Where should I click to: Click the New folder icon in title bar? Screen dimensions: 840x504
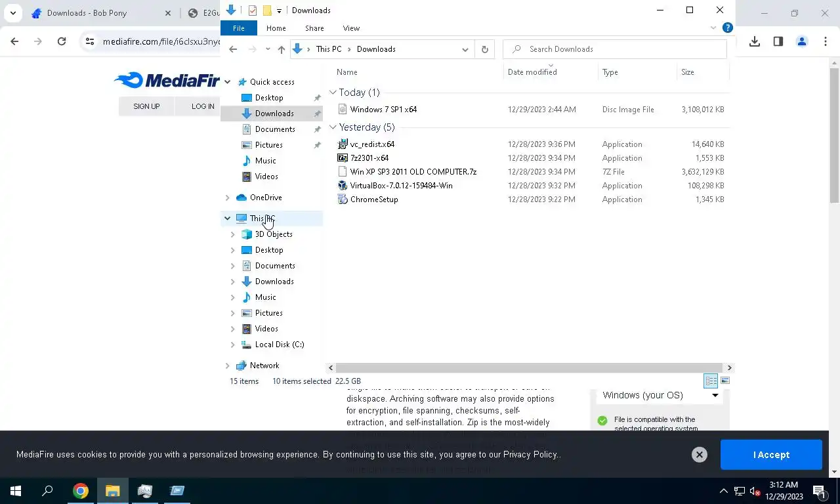click(x=267, y=10)
